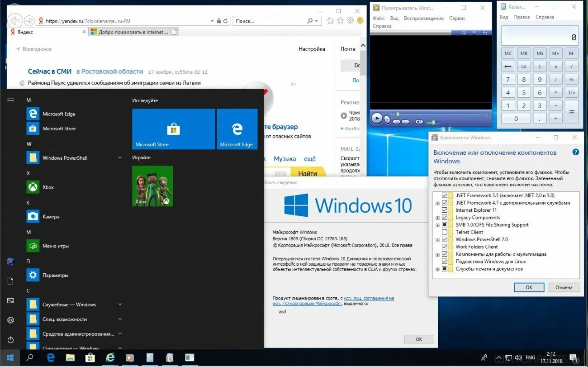
Task: Toggle Legacy Components checkbox
Action: pos(445,218)
